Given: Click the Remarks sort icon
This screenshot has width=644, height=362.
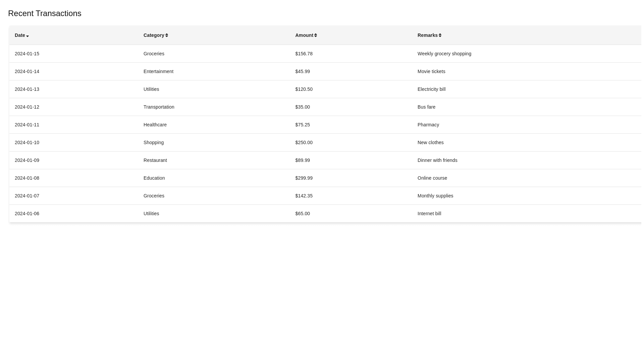Looking at the screenshot, I should 440,35.
